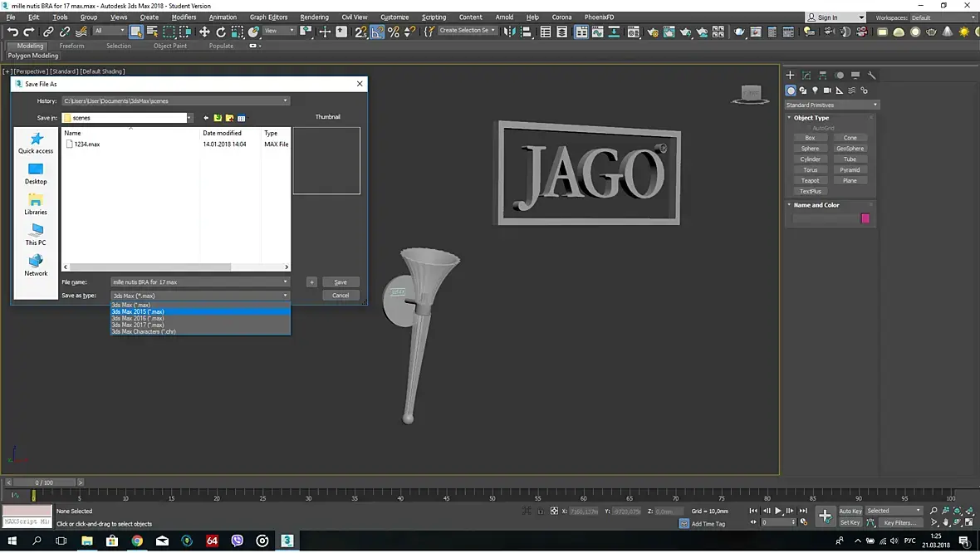Toggle the Angle Snap icon
Viewport: 980px width, 553px height.
[378, 32]
